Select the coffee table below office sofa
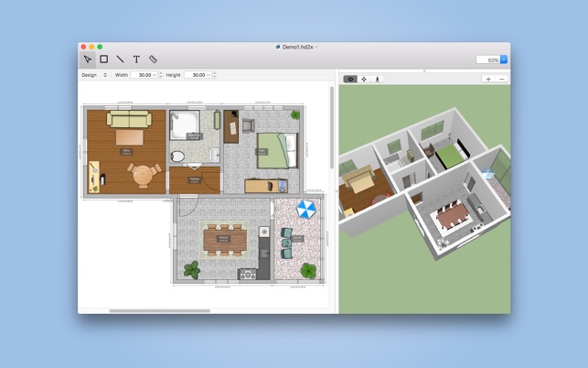The height and width of the screenshot is (368, 588). (129, 137)
